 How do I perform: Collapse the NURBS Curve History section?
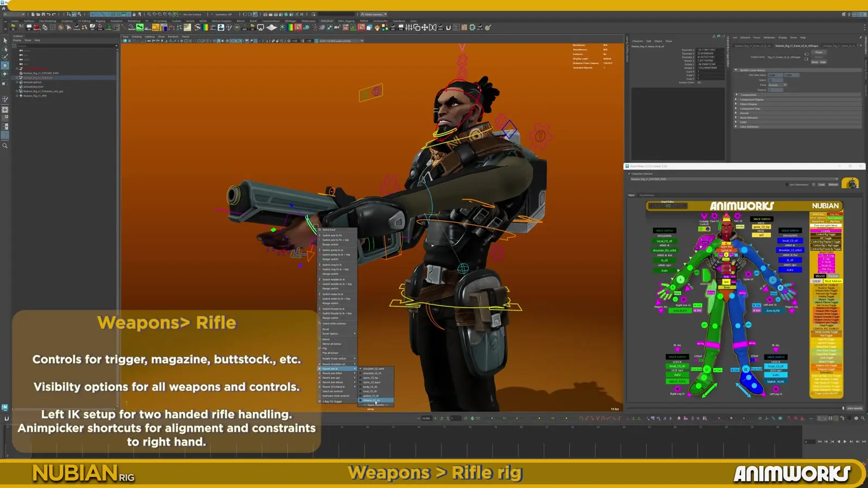[x=736, y=70]
